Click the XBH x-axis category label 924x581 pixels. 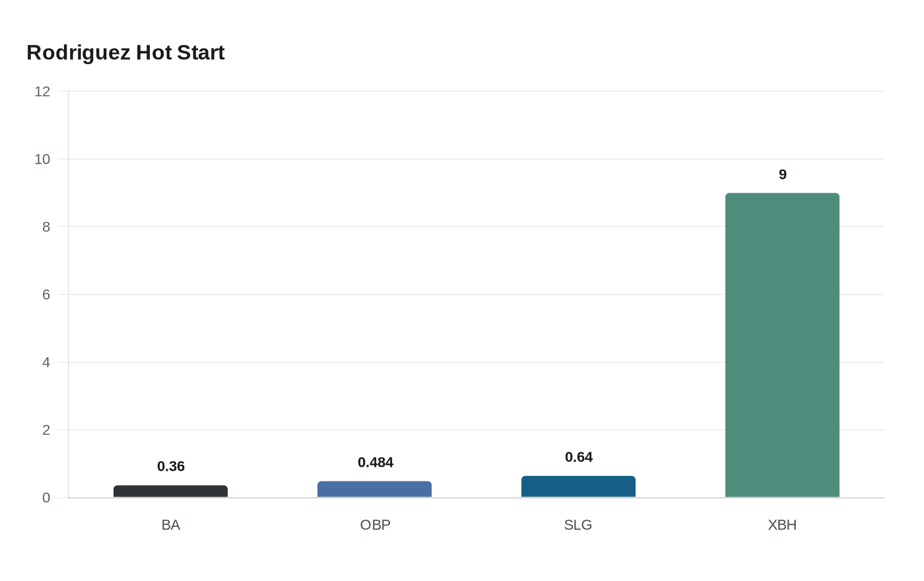782,525
